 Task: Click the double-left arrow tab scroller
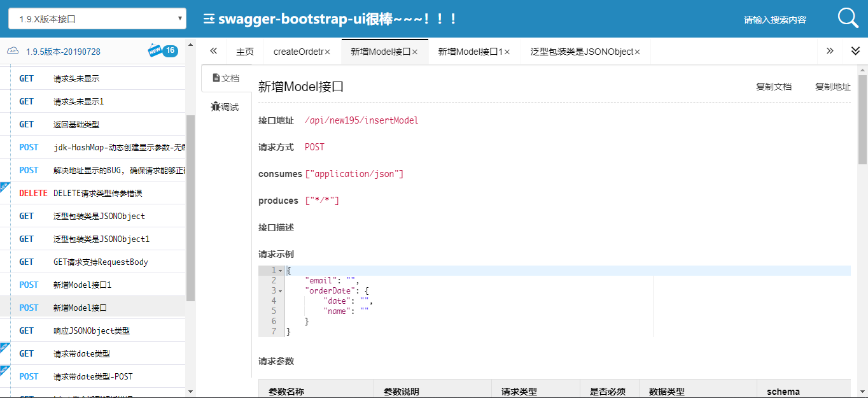[x=214, y=51]
